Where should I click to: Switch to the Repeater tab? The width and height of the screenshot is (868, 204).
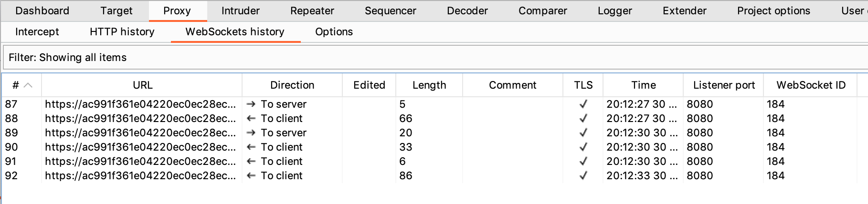[312, 11]
